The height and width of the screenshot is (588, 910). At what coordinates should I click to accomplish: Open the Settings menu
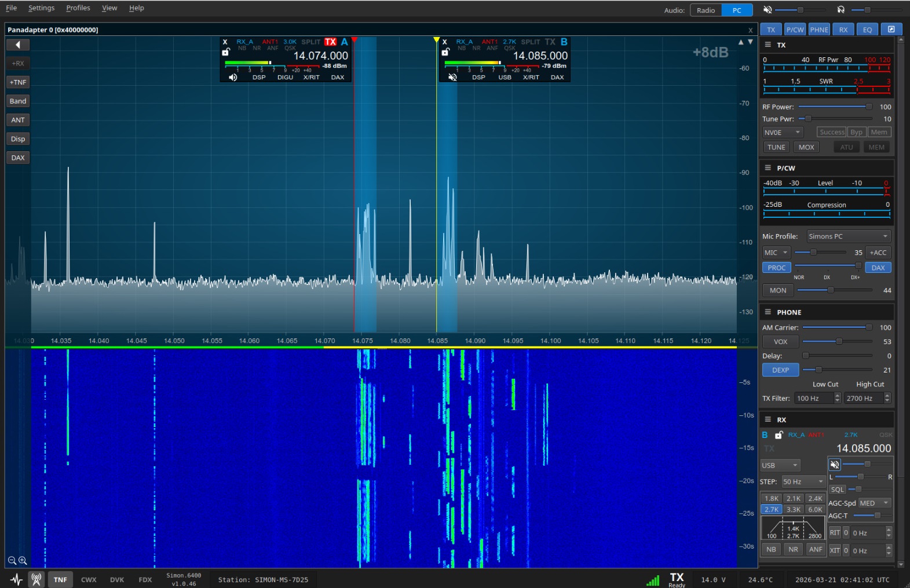(x=41, y=8)
